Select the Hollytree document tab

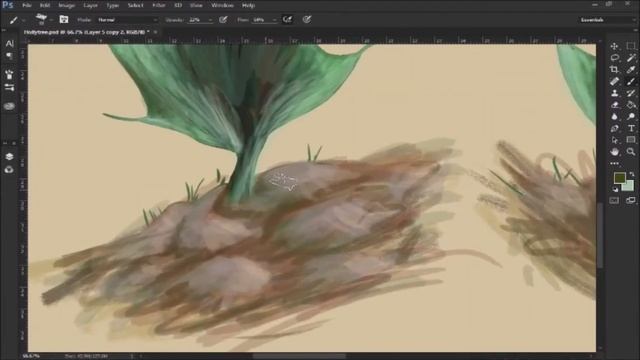tap(87, 32)
